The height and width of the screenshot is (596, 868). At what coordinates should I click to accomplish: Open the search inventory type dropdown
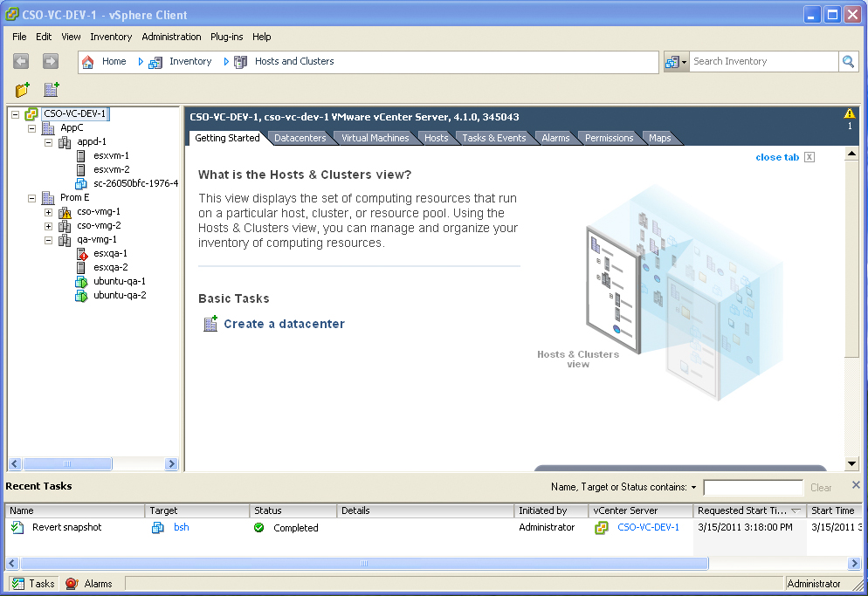click(676, 62)
